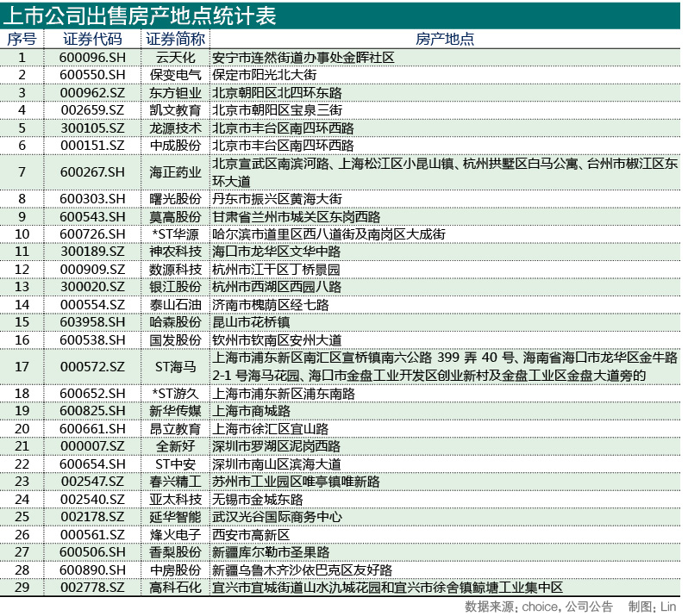The height and width of the screenshot is (616, 688).
Task: Click the address 上海市浦东新区浦东南路
Action: (284, 394)
